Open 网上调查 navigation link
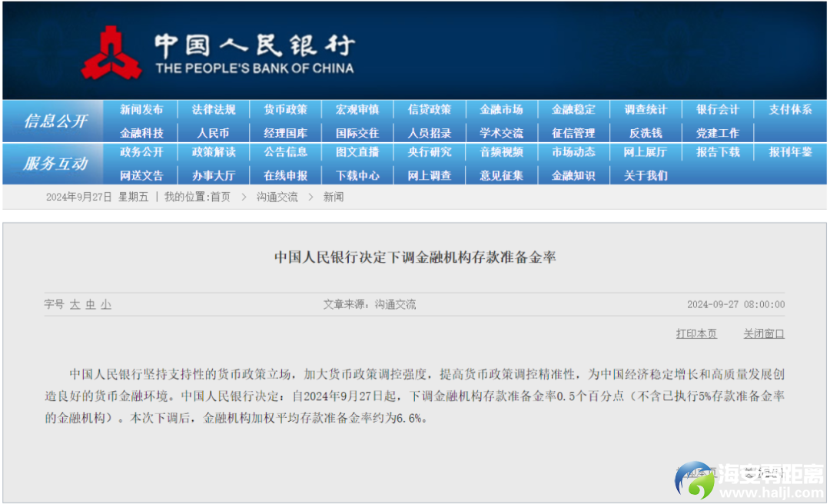830x504 pixels. tap(430, 175)
